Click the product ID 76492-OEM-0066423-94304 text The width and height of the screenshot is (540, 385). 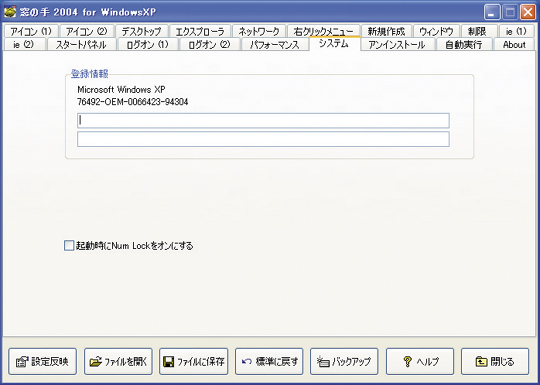coord(133,102)
